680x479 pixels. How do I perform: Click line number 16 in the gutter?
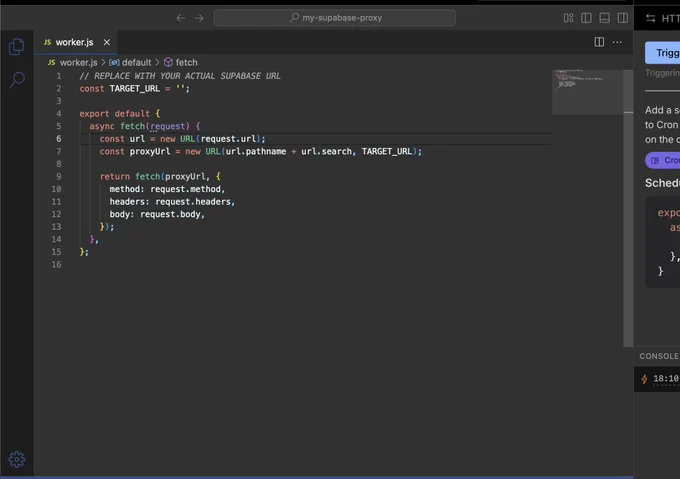tap(56, 264)
